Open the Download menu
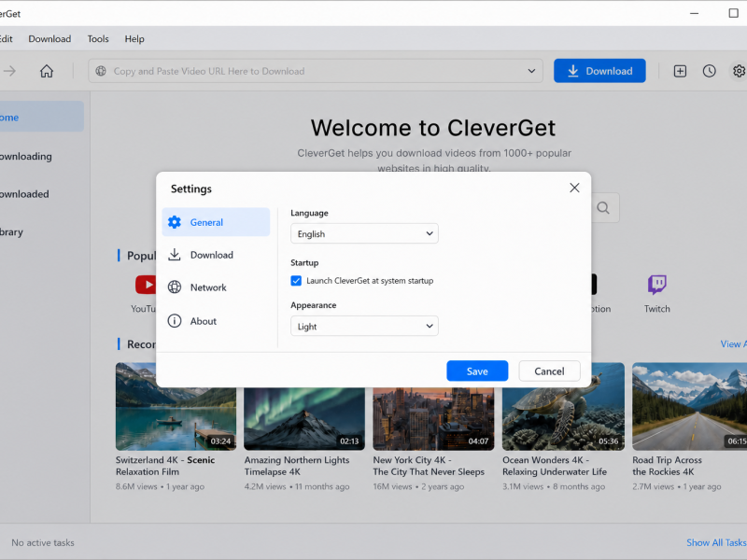Screen dimensions: 747x560 49,39
